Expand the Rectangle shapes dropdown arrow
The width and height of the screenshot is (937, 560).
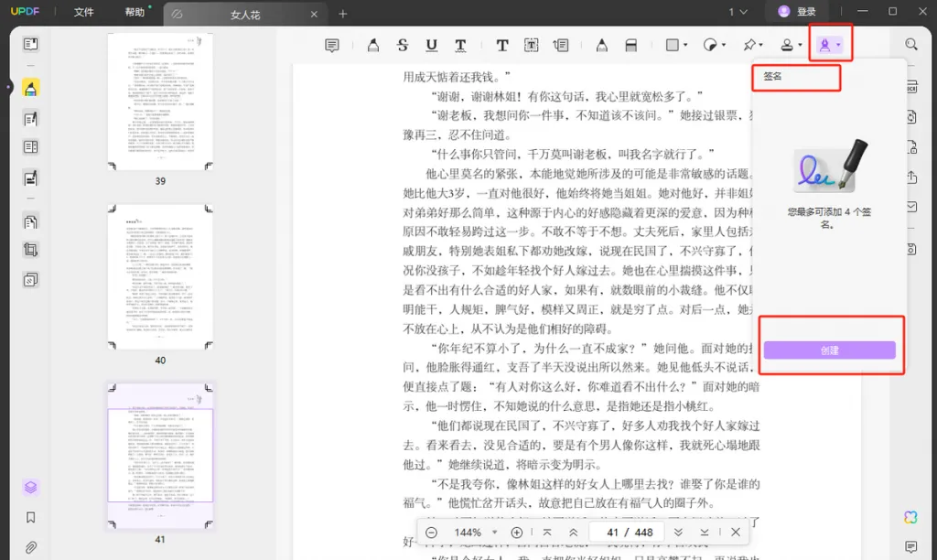[685, 45]
